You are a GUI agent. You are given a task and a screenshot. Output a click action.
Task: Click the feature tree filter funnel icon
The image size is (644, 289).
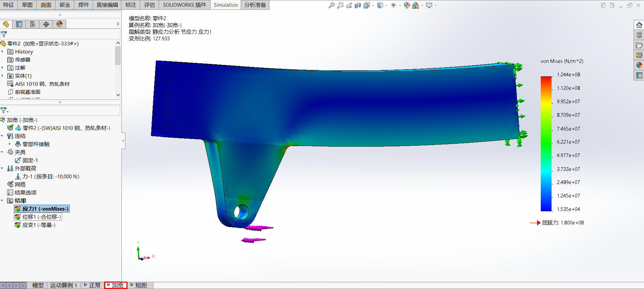pyautogui.click(x=4, y=34)
